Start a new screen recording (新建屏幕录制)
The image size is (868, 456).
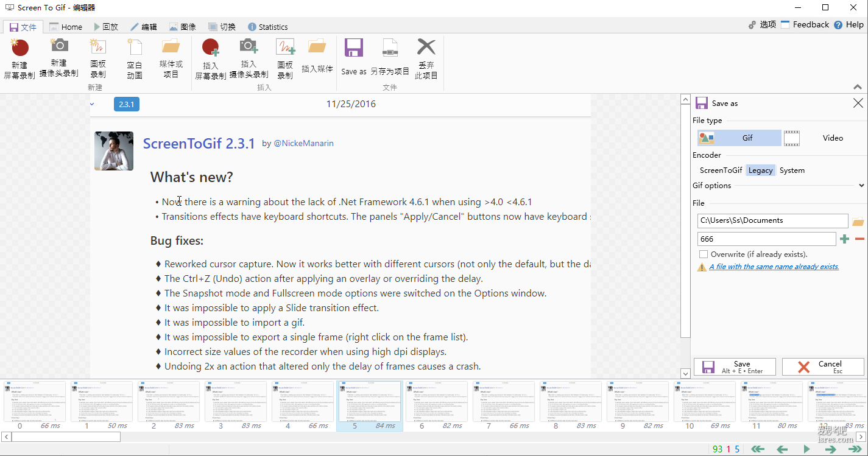(19, 59)
